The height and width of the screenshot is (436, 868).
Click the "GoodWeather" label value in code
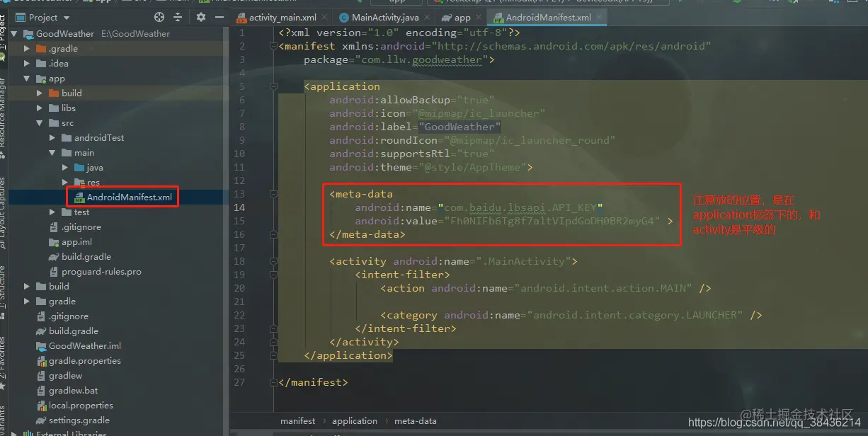point(459,127)
